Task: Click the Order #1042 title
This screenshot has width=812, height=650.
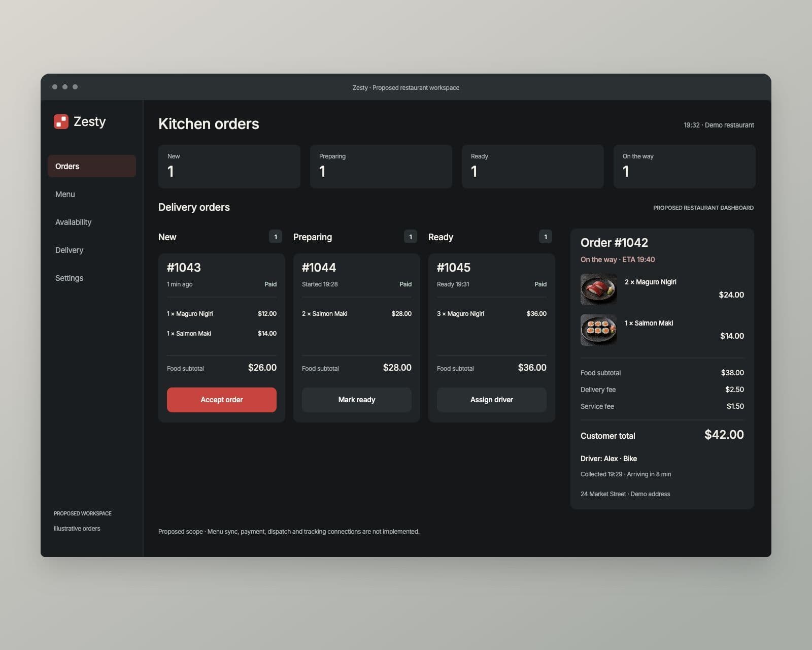Action: point(614,243)
